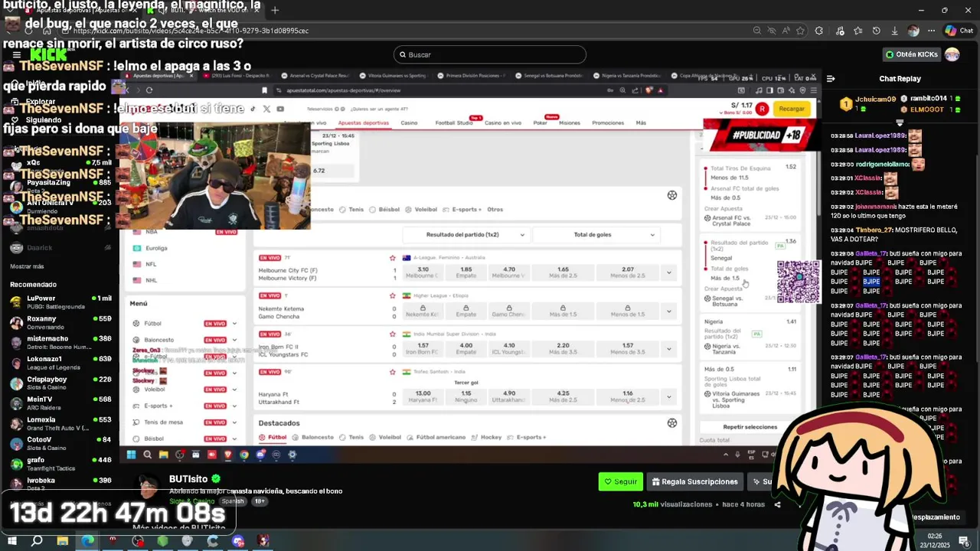Select the Béisbol sport filter above match list

click(x=384, y=209)
